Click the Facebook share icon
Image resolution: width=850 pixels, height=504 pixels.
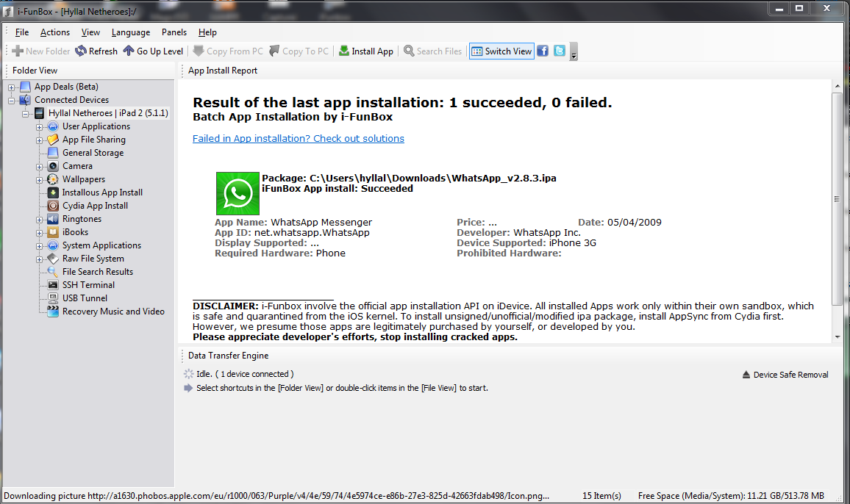[x=543, y=51]
